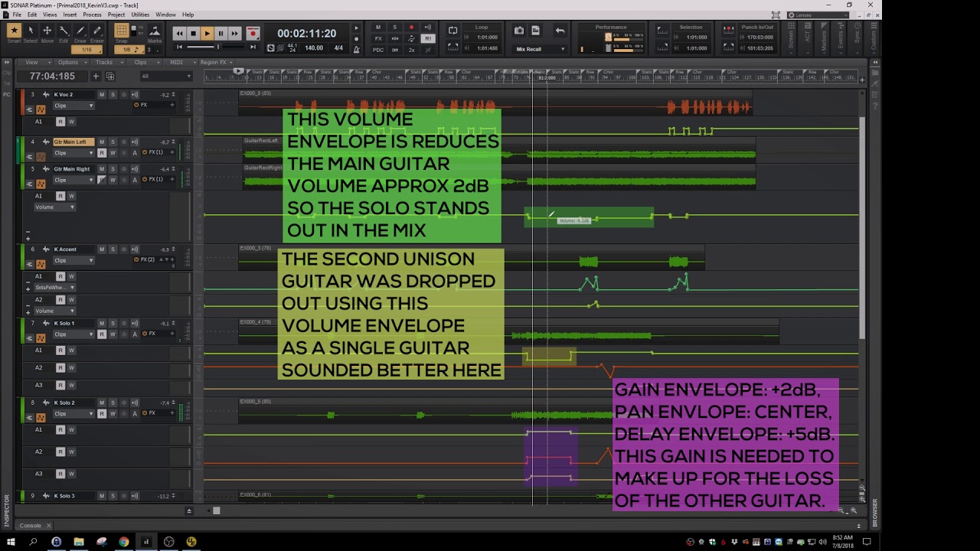The width and height of the screenshot is (980, 551).
Task: Open the track filter All dropdown
Action: click(x=166, y=77)
